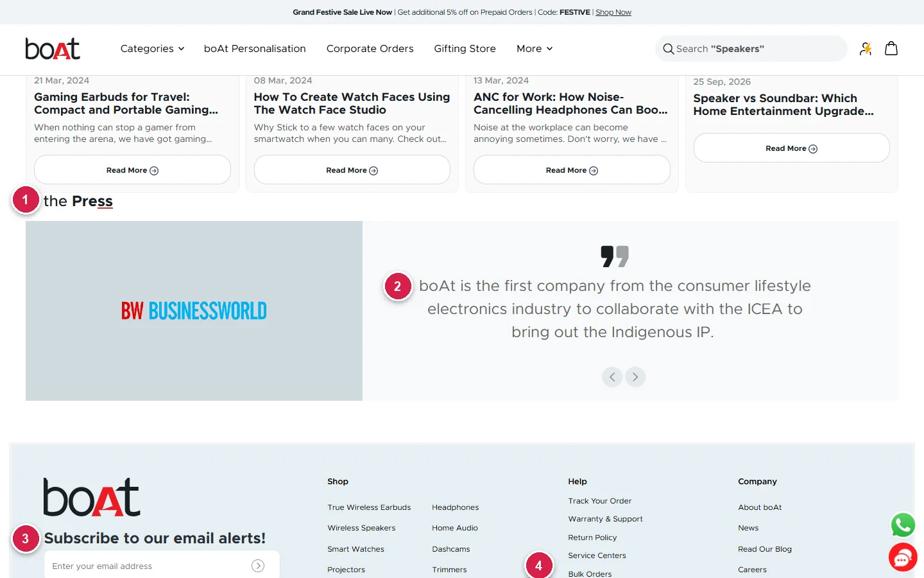Open Projectors footer link

pyautogui.click(x=346, y=570)
